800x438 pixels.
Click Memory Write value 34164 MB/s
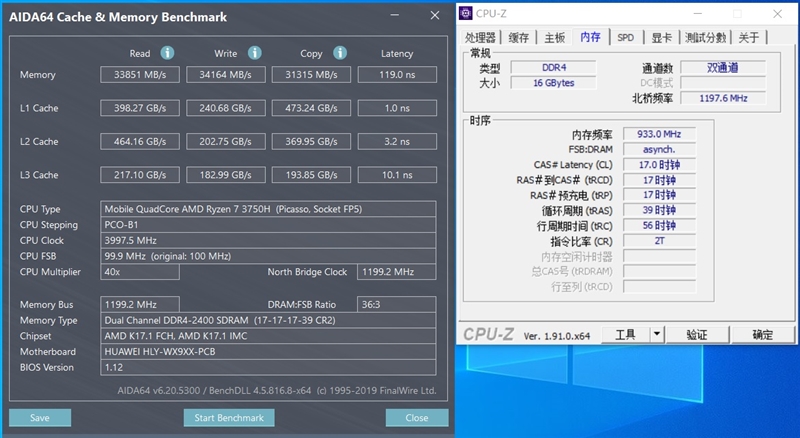[x=226, y=75]
